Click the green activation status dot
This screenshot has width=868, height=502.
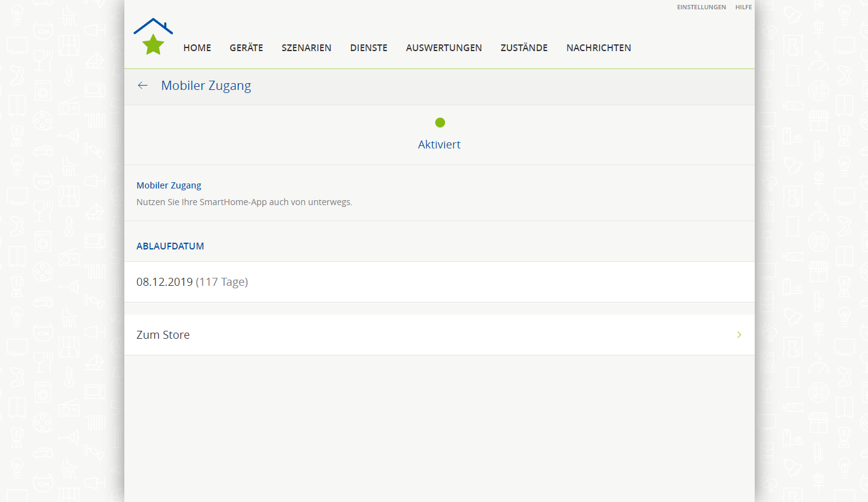[x=440, y=123]
